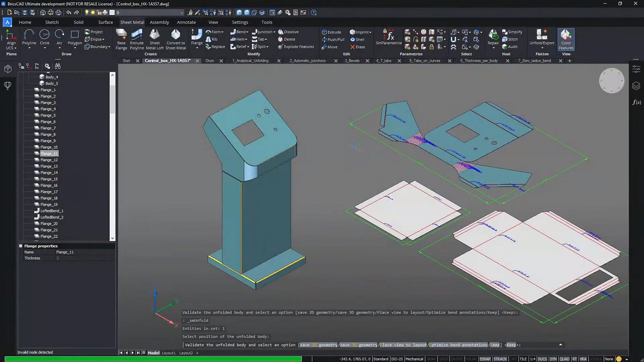This screenshot has height=362, width=644.
Task: Switch to the Annotate ribbon tab
Action: coord(186,22)
